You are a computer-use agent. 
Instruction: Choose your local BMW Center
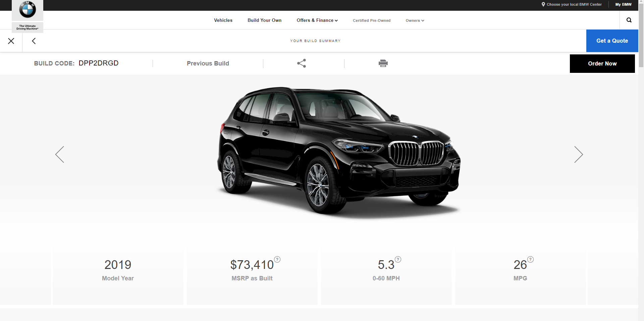(x=572, y=4)
